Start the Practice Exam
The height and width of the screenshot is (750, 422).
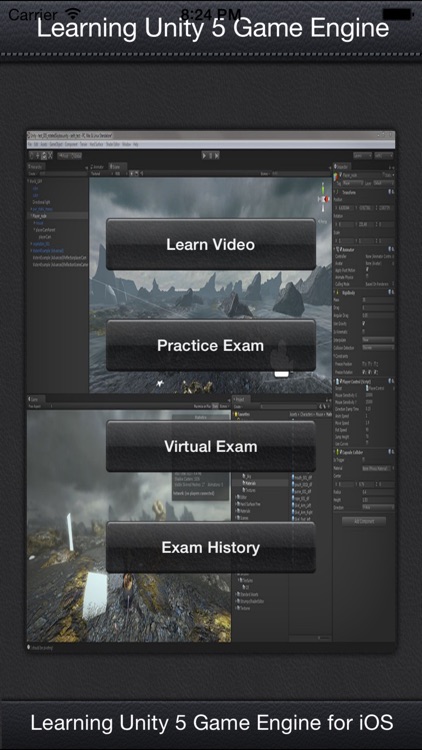211,345
